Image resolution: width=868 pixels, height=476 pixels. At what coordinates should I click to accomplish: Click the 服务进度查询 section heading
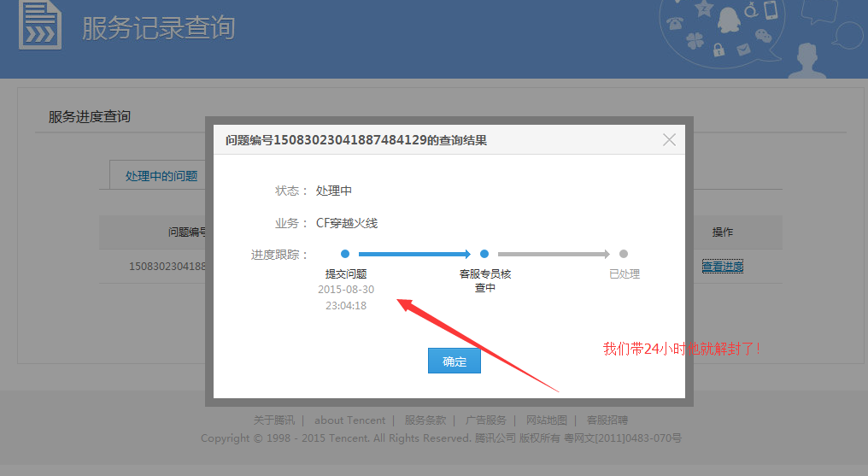click(x=90, y=117)
